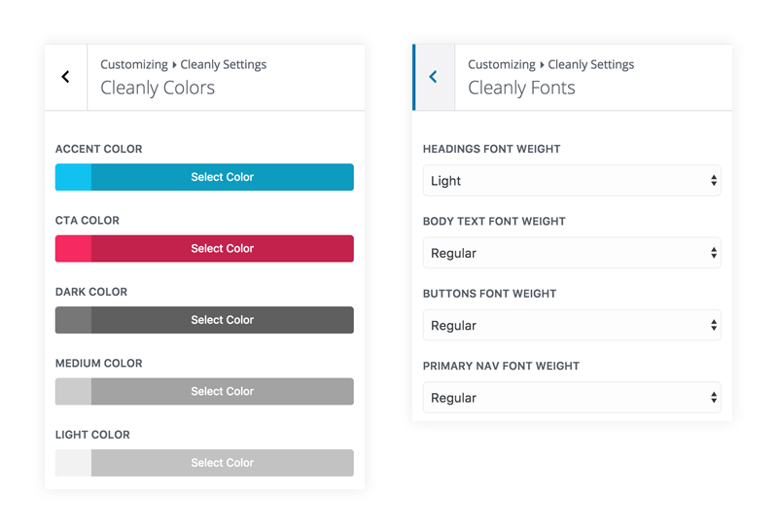Click the medium gray color swatch

[x=74, y=392]
